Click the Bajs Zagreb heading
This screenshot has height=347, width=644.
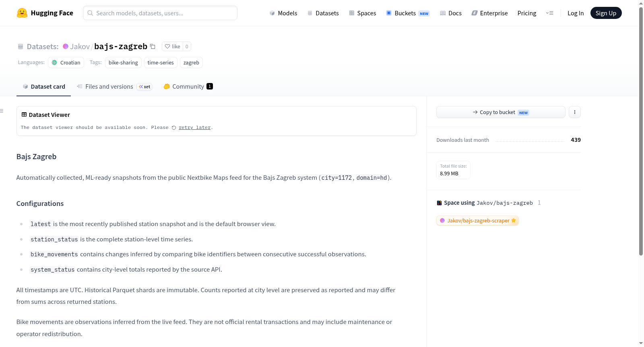point(36,156)
